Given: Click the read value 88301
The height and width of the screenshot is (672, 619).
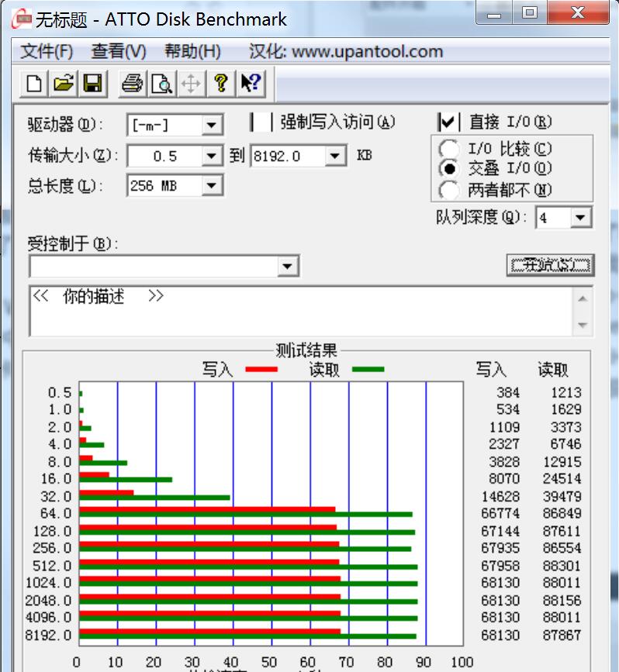Looking at the screenshot, I should 562,566.
